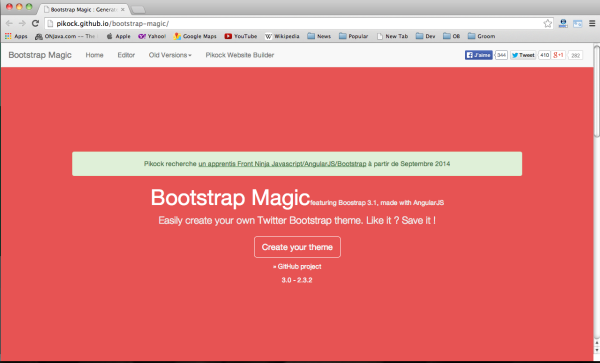600x363 pixels.
Task: Click Create your theme button
Action: point(297,247)
